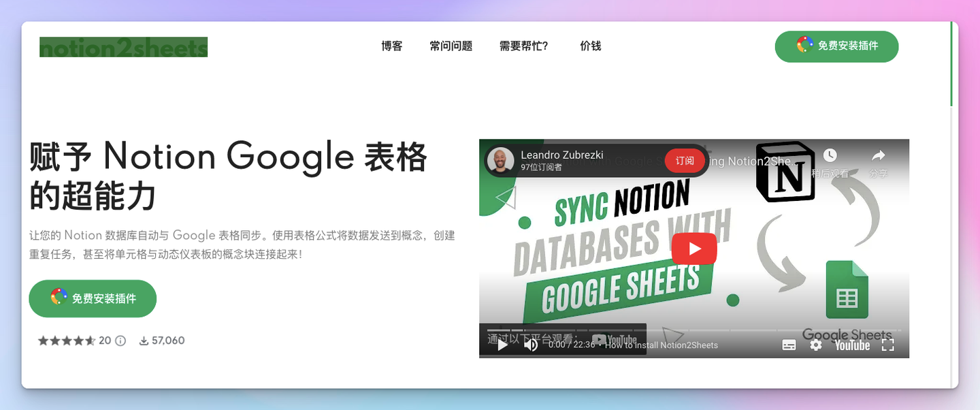Select the 价钱 menu item
The image size is (980, 410).
point(590,46)
